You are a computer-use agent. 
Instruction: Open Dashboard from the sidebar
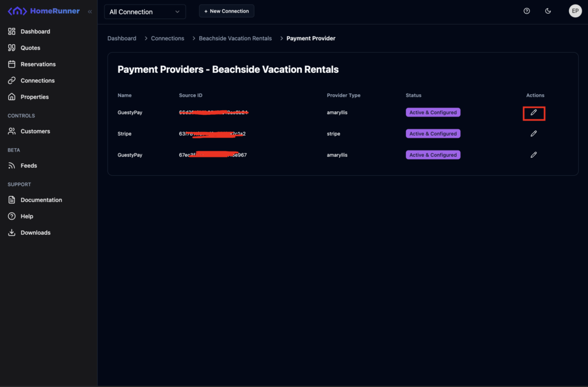[35, 32]
